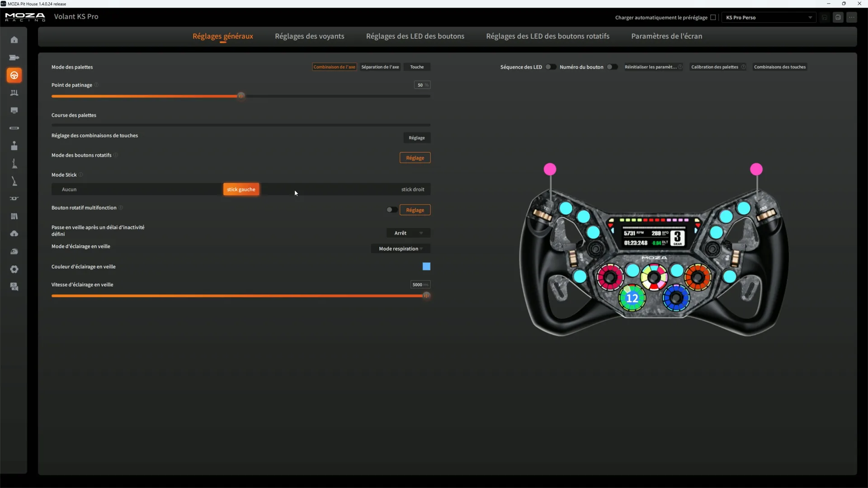Click info icon next to Bouton rotatif multifonction

point(121,208)
